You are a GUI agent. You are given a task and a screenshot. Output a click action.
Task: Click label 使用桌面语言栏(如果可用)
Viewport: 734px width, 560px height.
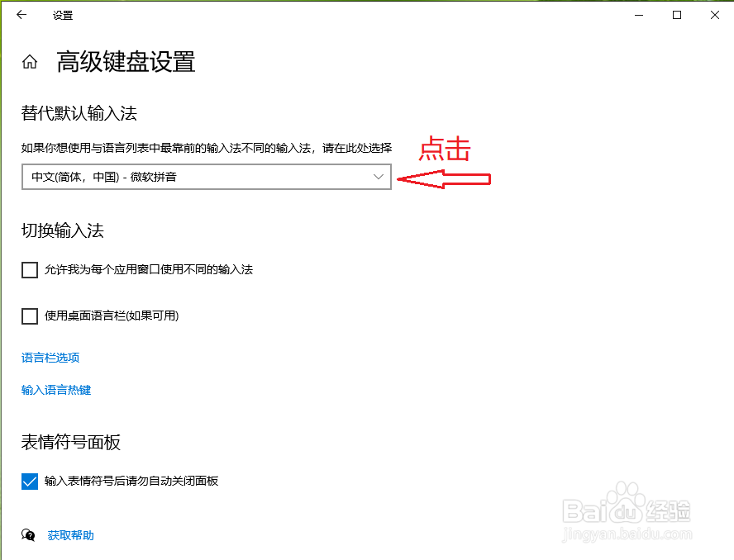pyautogui.click(x=112, y=316)
